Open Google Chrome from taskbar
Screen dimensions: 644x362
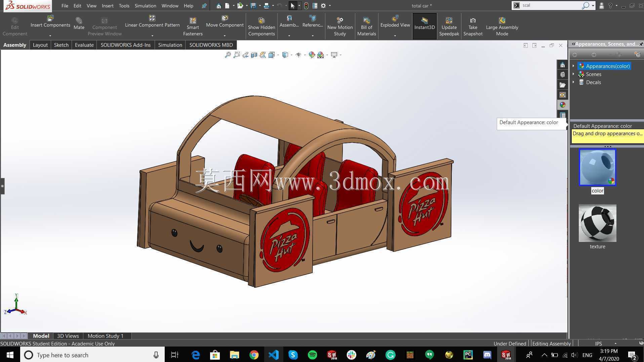pos(254,355)
